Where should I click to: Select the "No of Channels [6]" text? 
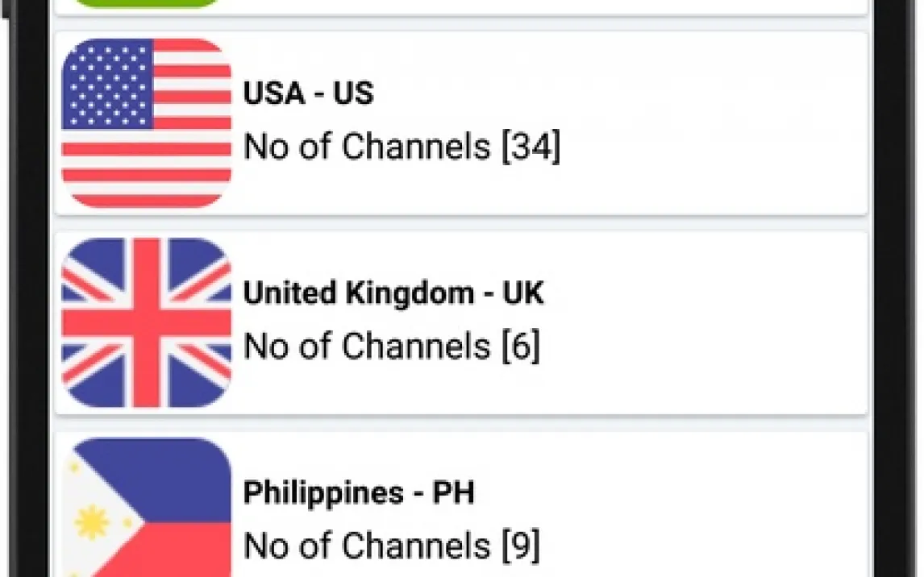(x=392, y=347)
